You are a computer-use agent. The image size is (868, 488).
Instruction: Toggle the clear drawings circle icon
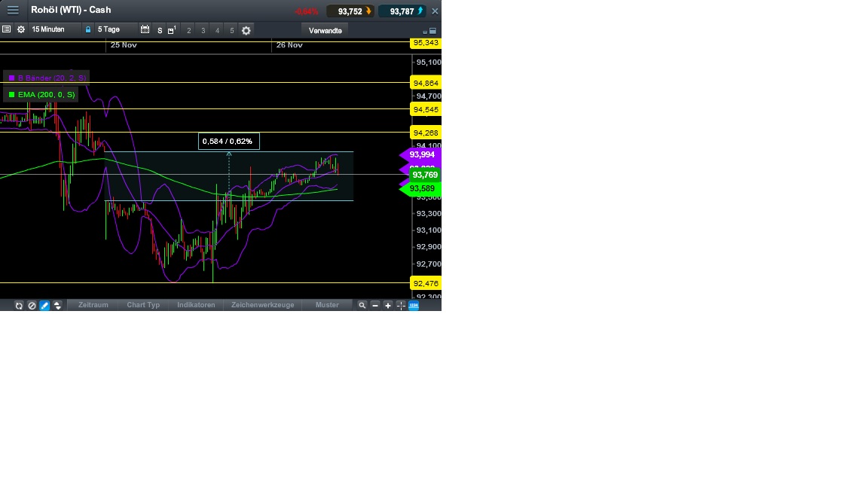point(32,305)
